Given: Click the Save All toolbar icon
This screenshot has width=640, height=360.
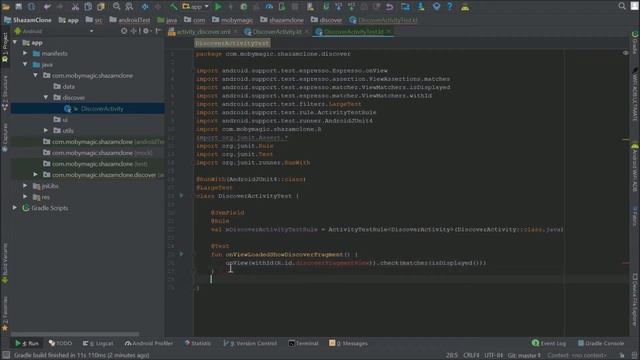Looking at the screenshot, I should [x=18, y=7].
